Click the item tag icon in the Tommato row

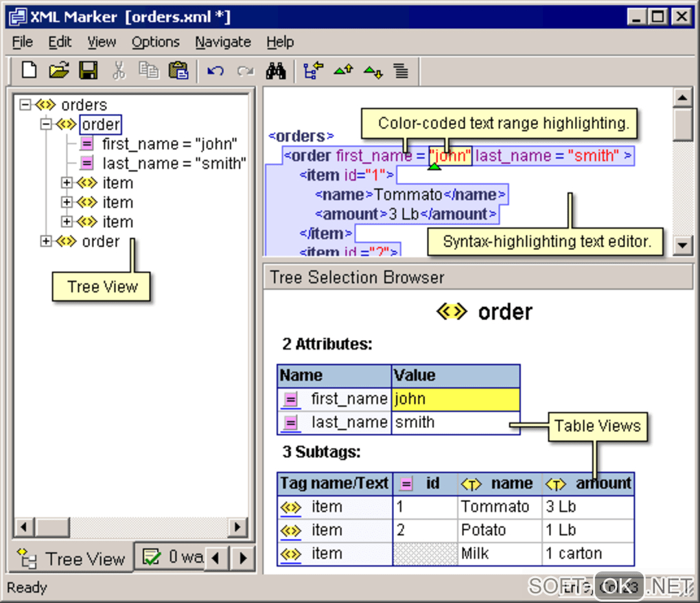pos(290,507)
